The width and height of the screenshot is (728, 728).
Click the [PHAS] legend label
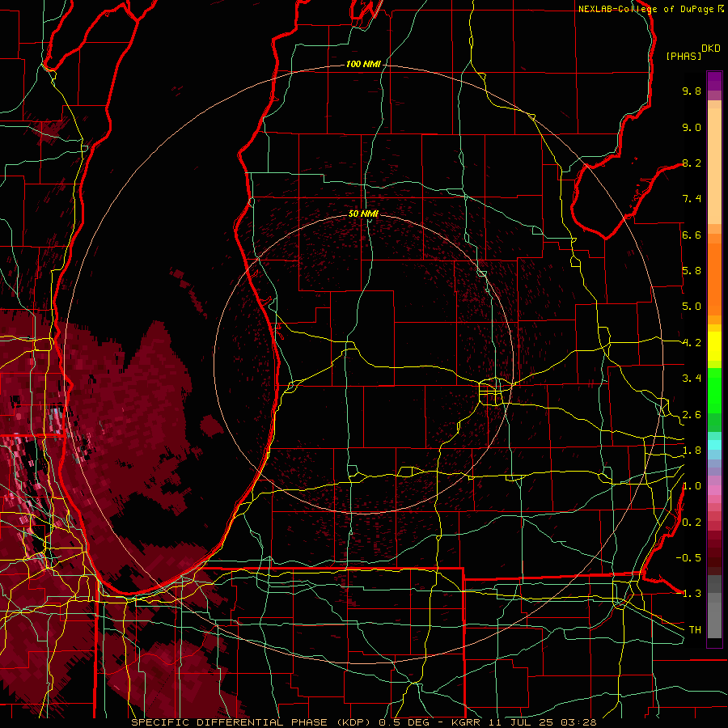(x=684, y=56)
